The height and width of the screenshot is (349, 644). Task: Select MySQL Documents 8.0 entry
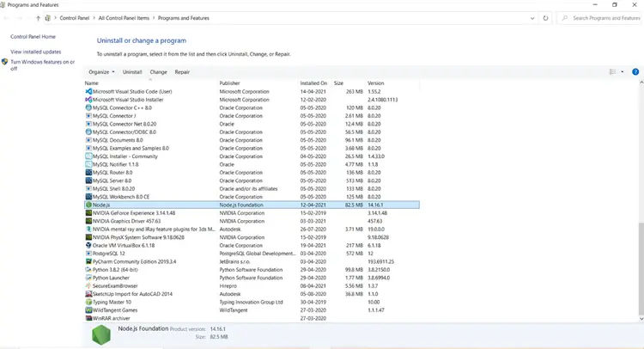tap(252, 140)
